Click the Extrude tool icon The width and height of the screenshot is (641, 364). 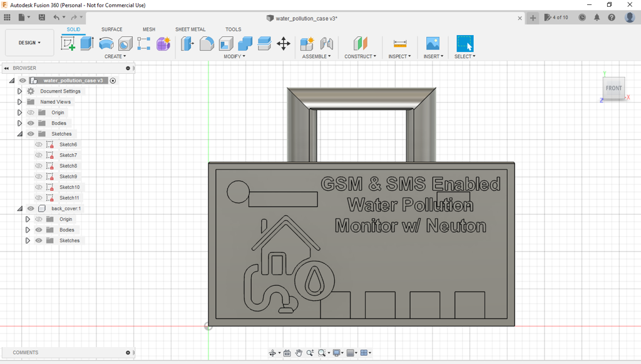pyautogui.click(x=87, y=43)
